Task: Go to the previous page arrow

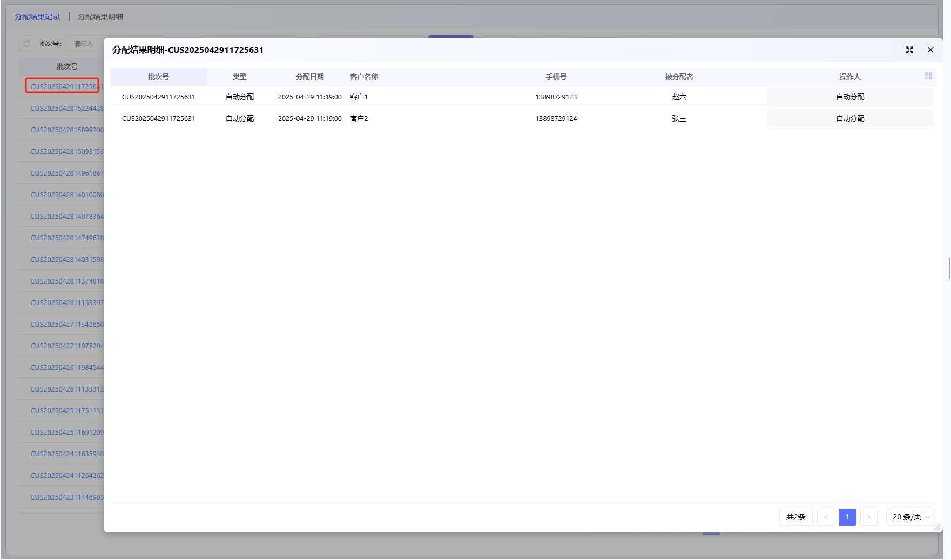Action: point(825,517)
